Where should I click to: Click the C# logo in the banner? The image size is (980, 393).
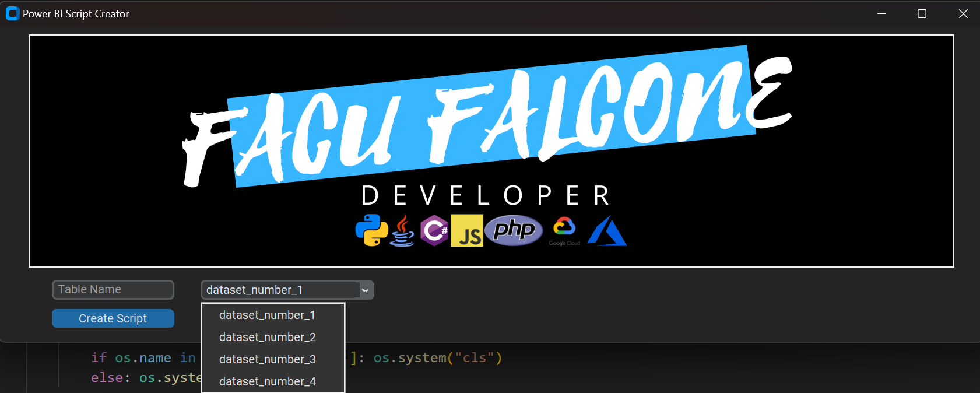point(435,231)
